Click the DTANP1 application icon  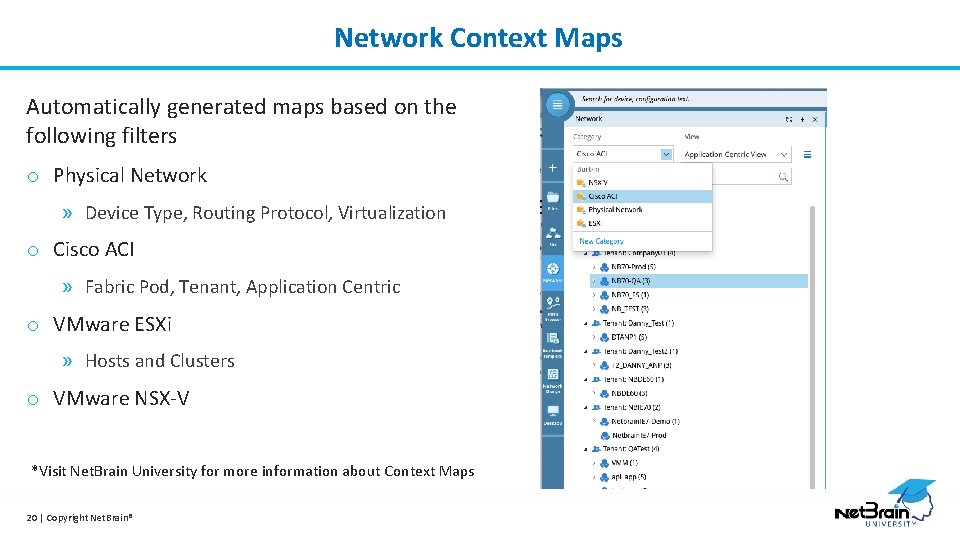[604, 337]
